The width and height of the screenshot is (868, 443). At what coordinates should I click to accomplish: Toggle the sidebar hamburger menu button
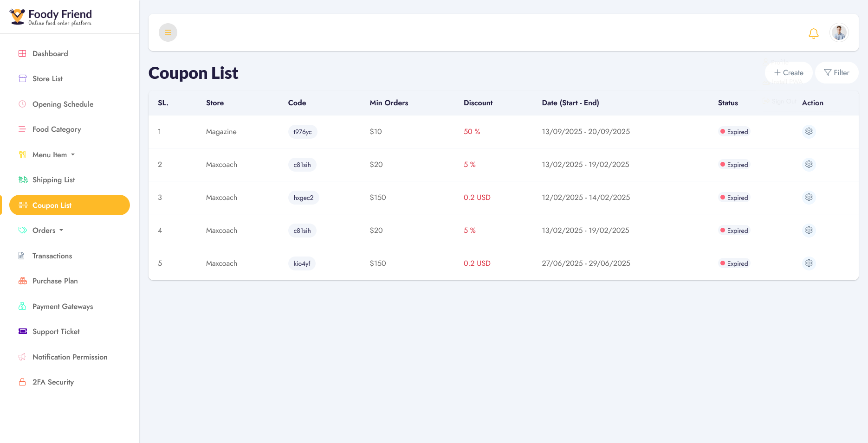point(168,32)
